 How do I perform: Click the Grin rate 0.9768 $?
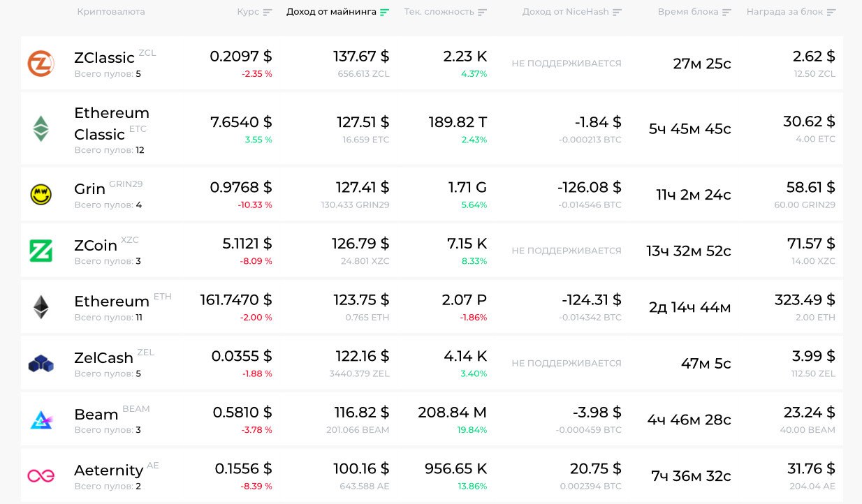pos(241,187)
